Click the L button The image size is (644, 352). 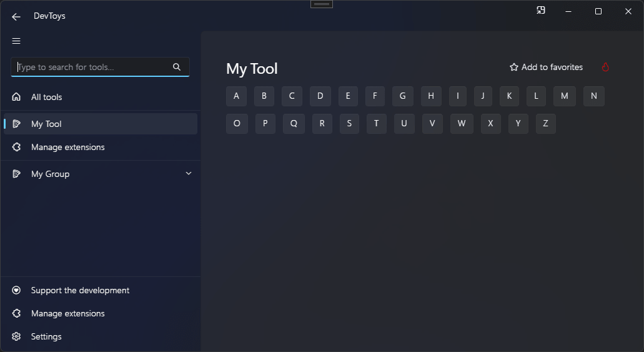[536, 96]
